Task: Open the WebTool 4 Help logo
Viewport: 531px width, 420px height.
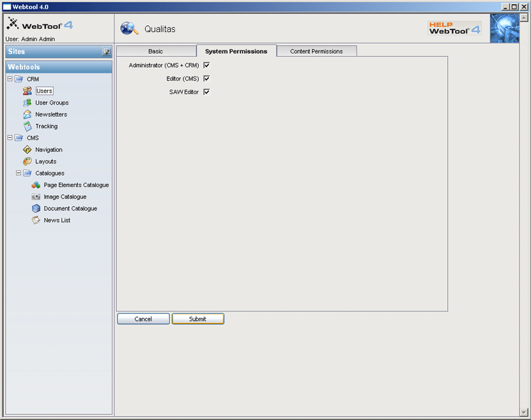Action: tap(454, 28)
